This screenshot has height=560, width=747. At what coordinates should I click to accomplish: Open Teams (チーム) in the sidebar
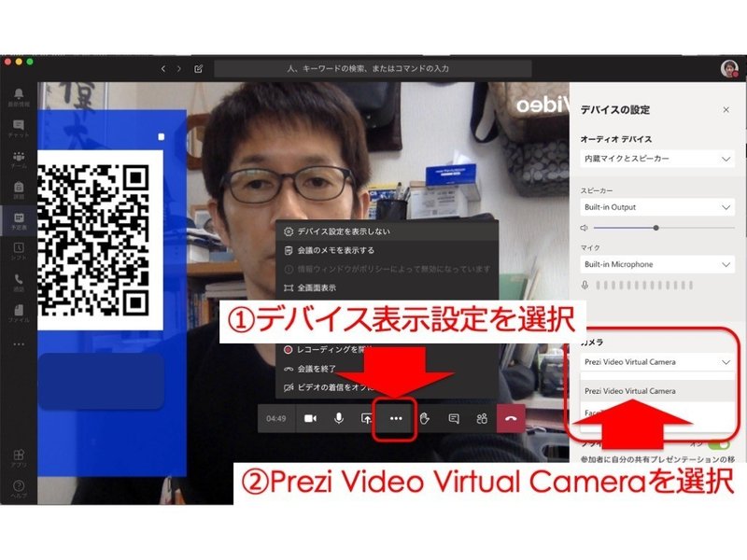click(x=19, y=159)
